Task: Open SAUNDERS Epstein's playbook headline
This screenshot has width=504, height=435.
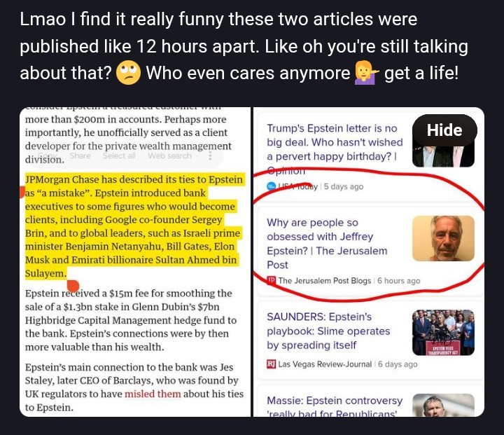Action: click(x=328, y=331)
